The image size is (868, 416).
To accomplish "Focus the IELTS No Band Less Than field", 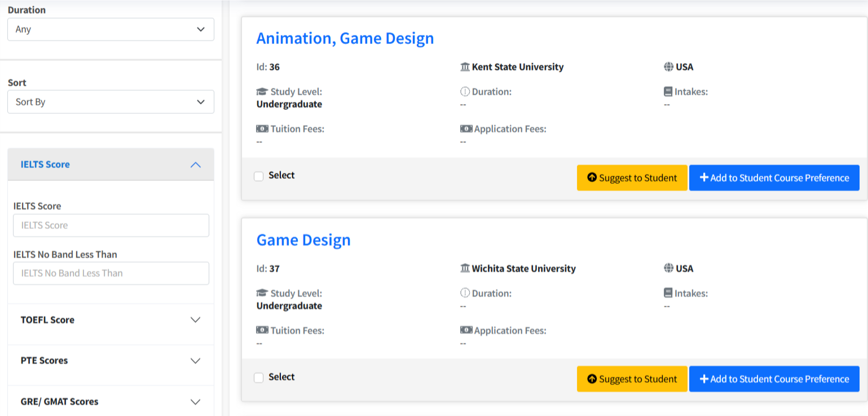I will point(111,273).
